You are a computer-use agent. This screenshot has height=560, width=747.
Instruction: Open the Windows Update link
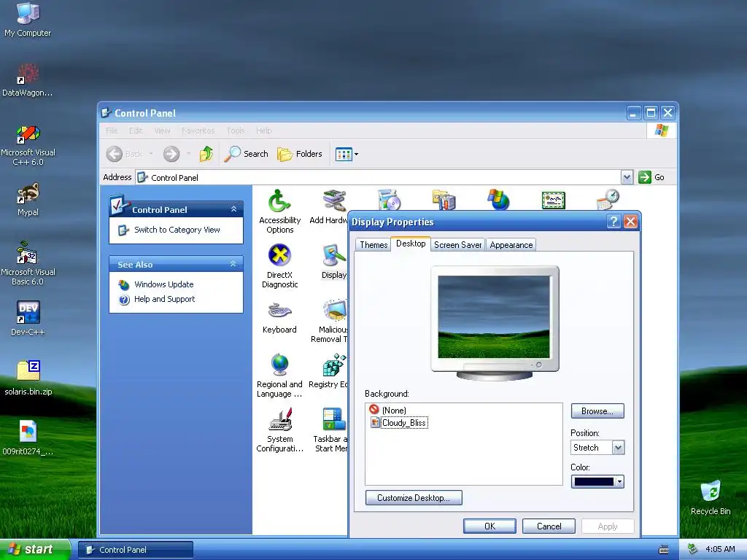pyautogui.click(x=163, y=284)
